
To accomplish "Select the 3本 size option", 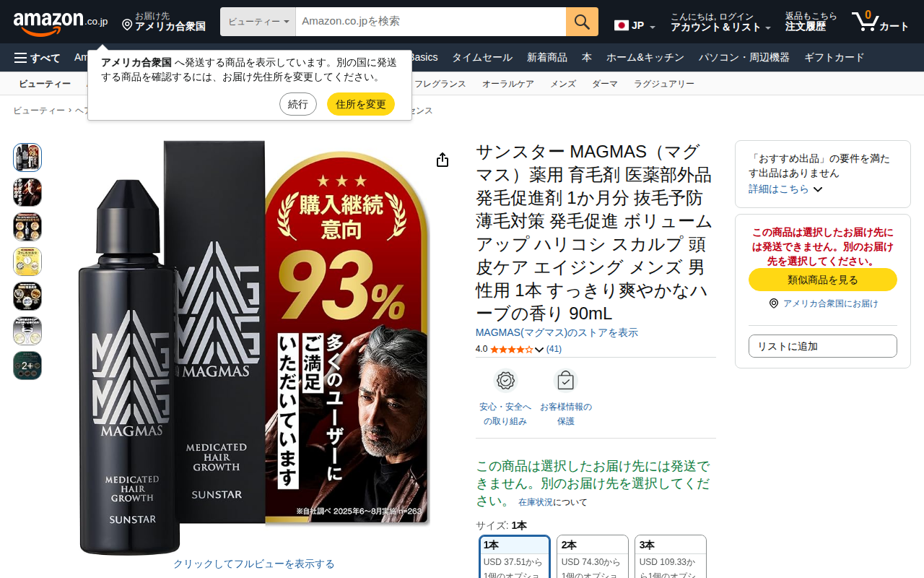I will pos(671,556).
